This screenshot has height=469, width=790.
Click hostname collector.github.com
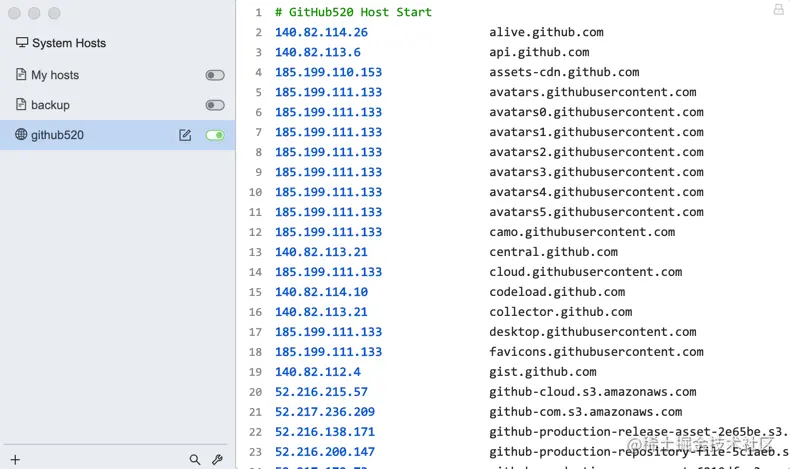560,312
